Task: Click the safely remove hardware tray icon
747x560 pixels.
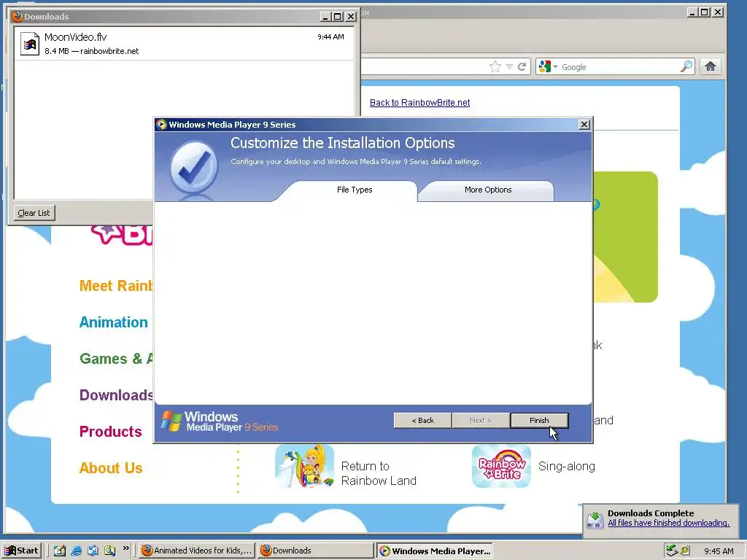Action: tap(671, 551)
